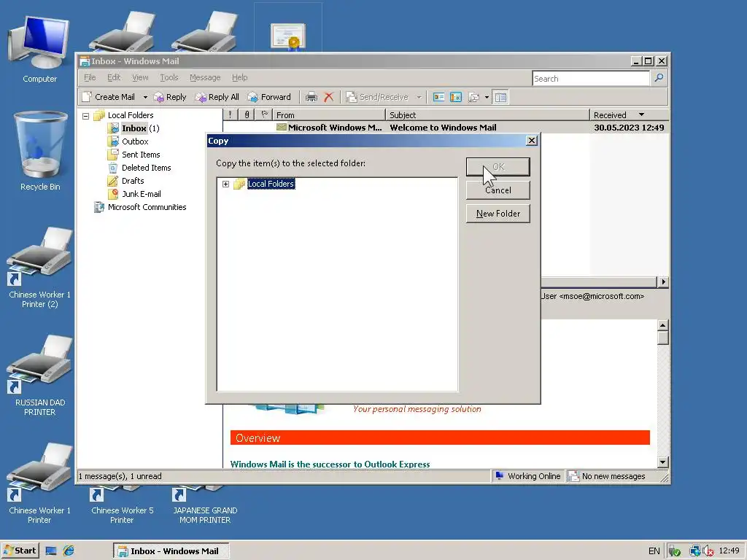Click the Forward toolbar button
Image resolution: width=747 pixels, height=560 pixels.
(269, 97)
